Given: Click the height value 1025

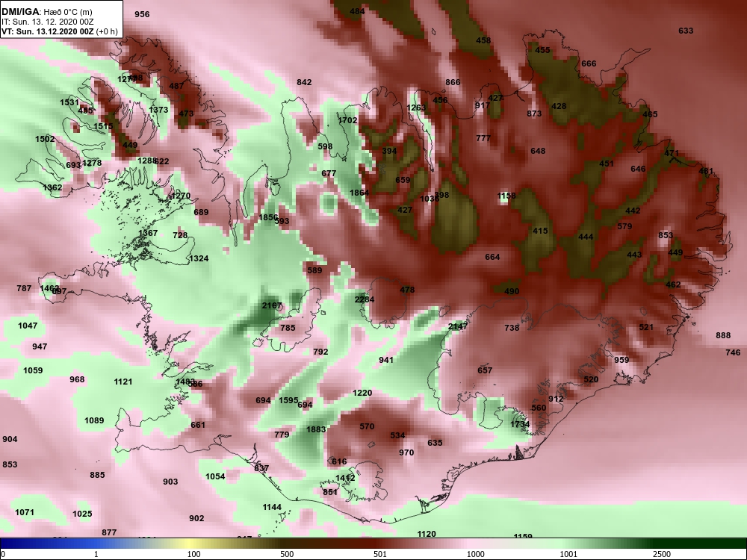Looking at the screenshot, I should (82, 514).
